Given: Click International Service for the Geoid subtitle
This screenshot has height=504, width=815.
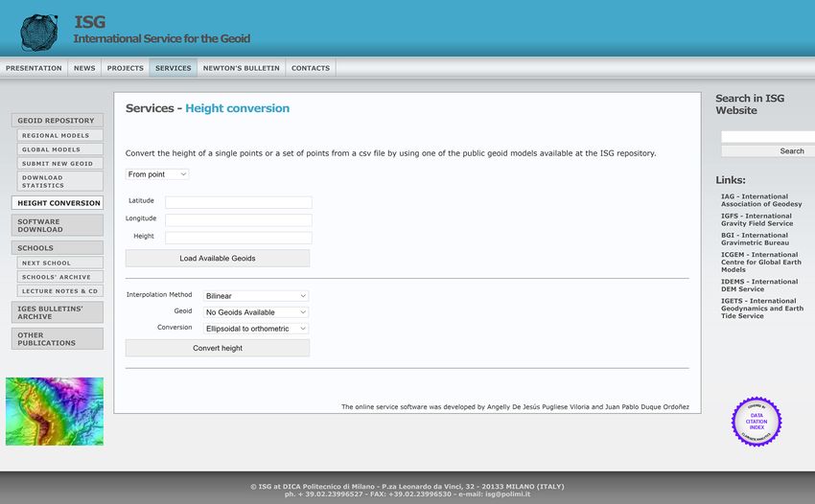Looking at the screenshot, I should 162,38.
